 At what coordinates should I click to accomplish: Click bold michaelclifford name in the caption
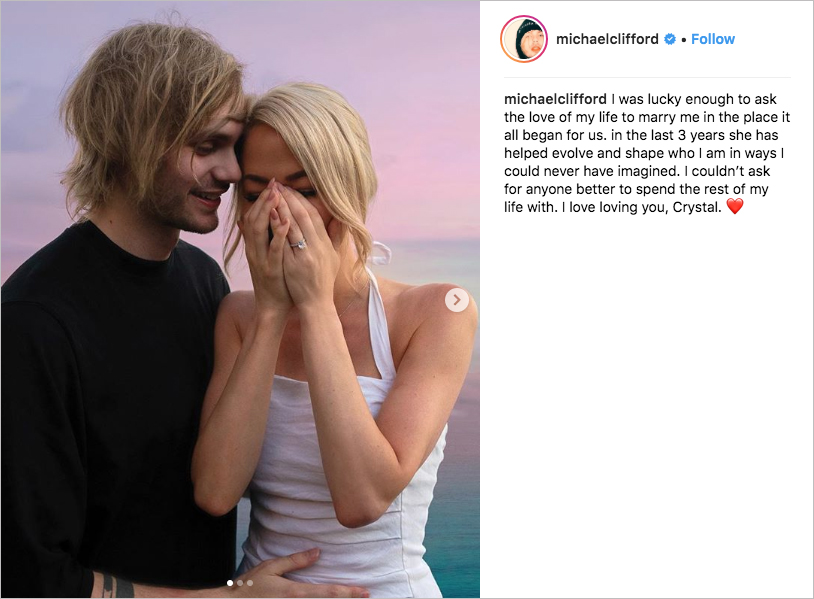point(555,99)
